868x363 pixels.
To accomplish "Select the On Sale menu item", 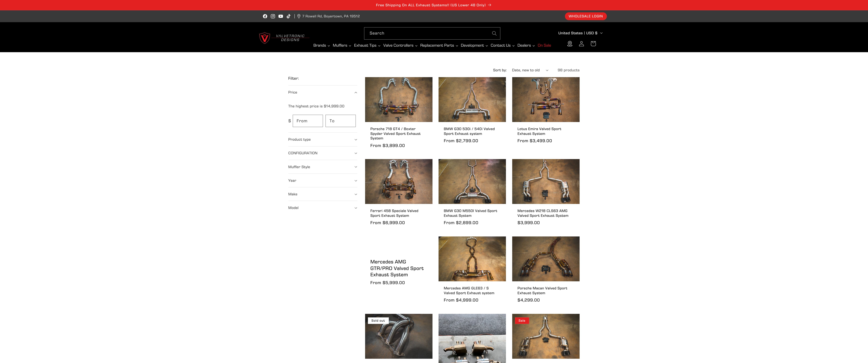I will pos(544,45).
